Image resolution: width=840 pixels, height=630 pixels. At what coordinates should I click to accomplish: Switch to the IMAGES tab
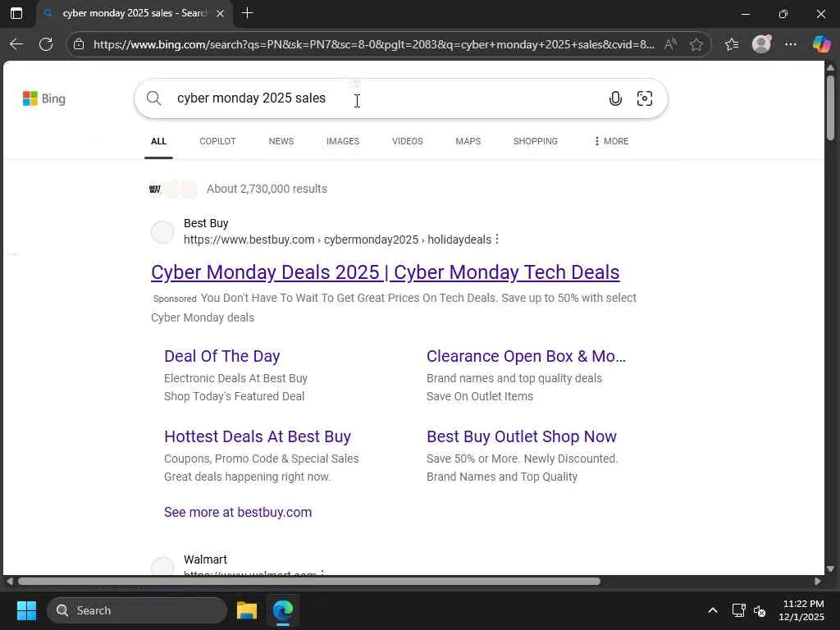coord(343,141)
